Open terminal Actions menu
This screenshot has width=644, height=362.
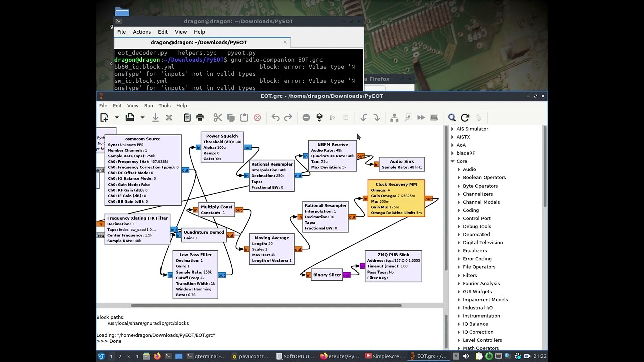click(x=142, y=32)
